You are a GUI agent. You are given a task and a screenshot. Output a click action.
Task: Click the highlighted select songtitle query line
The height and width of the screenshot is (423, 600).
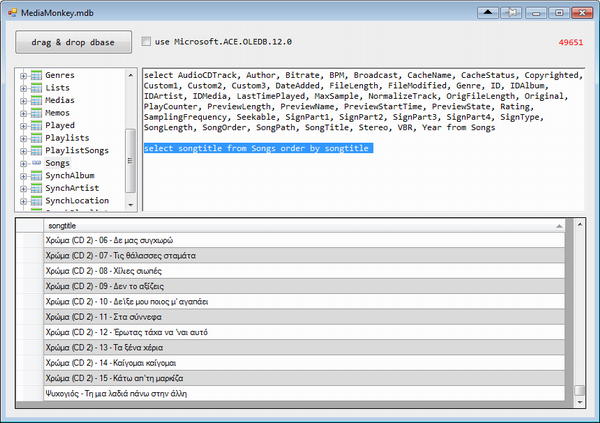pos(258,148)
